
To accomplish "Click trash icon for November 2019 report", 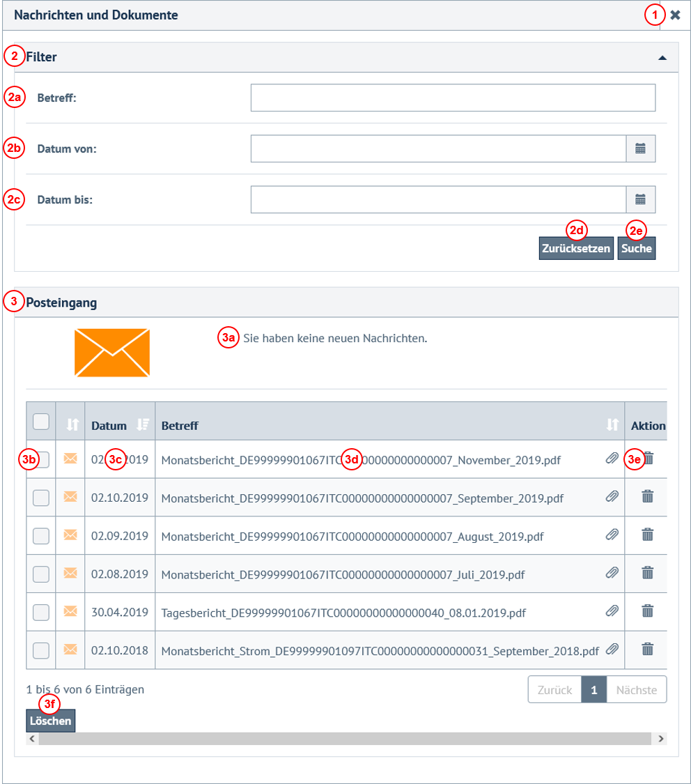I will tap(647, 459).
